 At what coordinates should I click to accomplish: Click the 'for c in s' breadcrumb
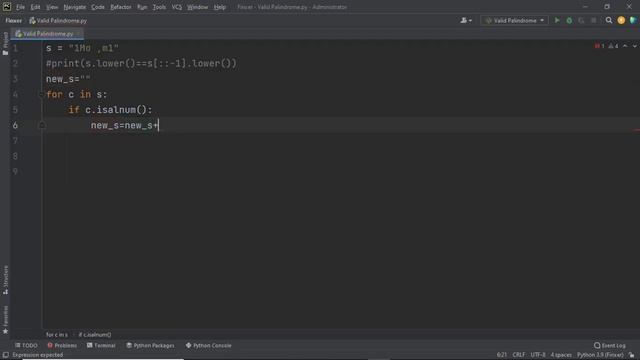pos(57,335)
